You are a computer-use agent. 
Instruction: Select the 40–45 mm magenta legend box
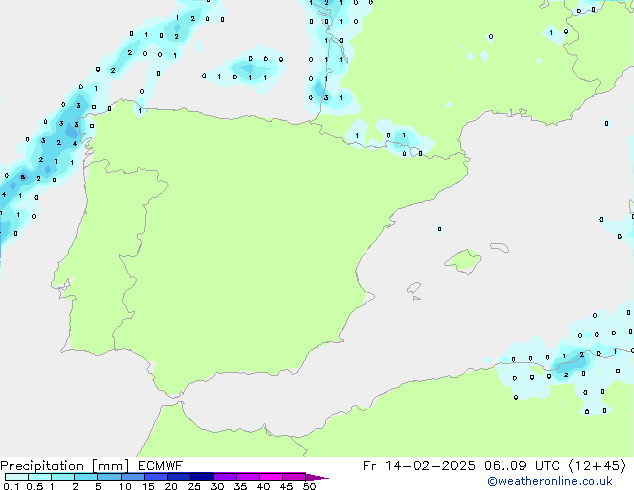click(271, 477)
